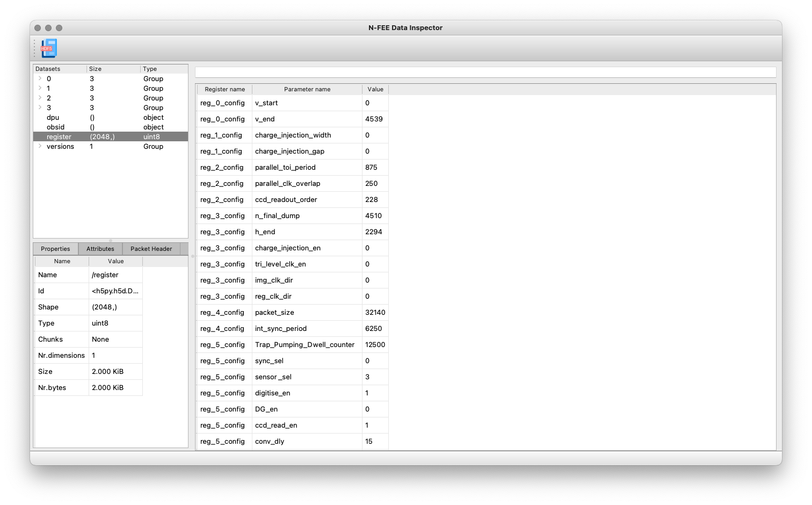The width and height of the screenshot is (812, 505).
Task: Select the tri_level_clk_en cell
Action: pos(307,264)
